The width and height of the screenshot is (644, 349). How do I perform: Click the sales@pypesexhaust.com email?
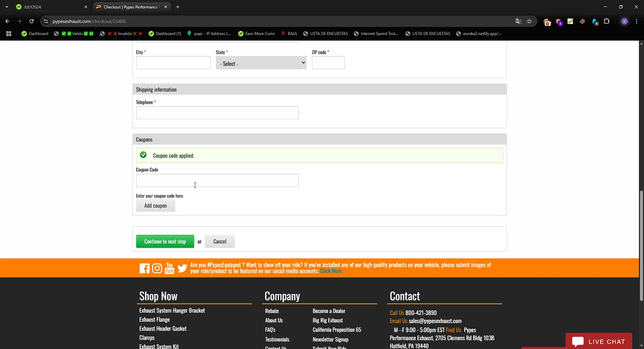tap(435, 321)
